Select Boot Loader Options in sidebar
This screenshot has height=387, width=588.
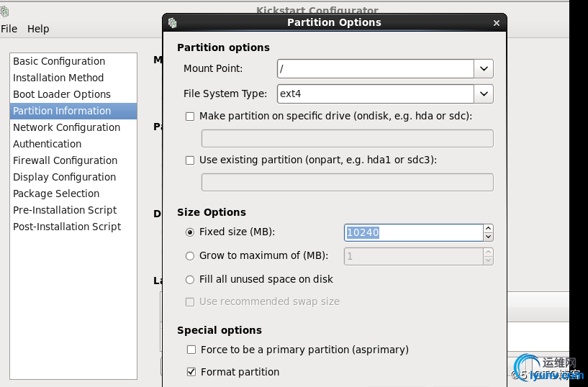pos(73,94)
